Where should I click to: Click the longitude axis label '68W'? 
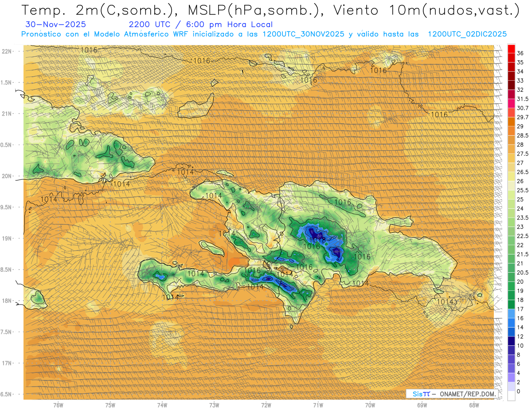(474, 405)
